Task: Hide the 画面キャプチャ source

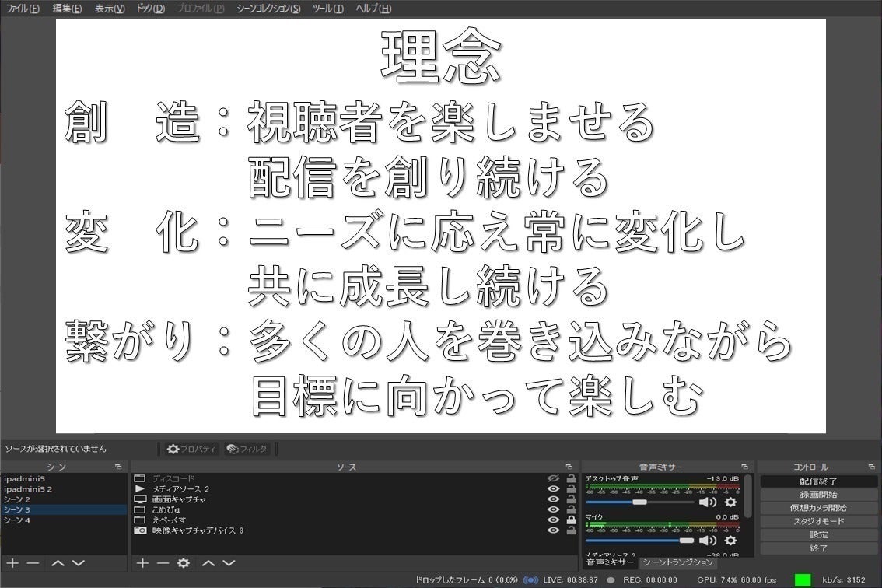Action: tap(553, 499)
